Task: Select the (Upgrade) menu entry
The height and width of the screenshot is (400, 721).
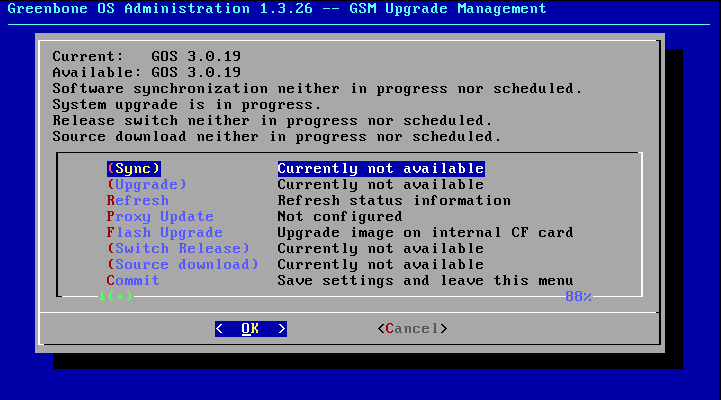Action: [x=147, y=185]
